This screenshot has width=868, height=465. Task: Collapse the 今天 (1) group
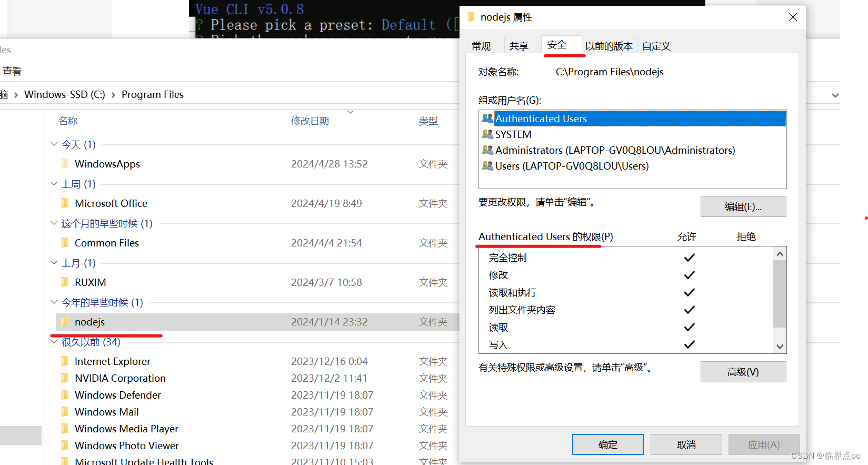(54, 144)
